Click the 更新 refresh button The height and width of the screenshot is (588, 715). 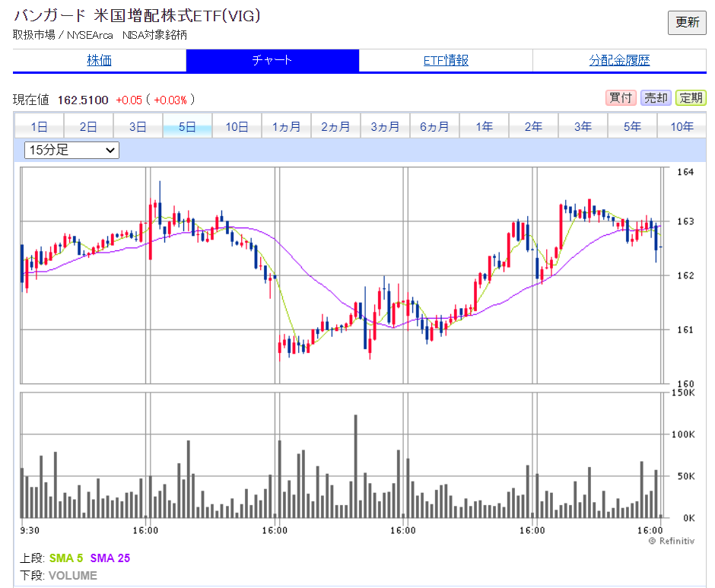click(687, 22)
